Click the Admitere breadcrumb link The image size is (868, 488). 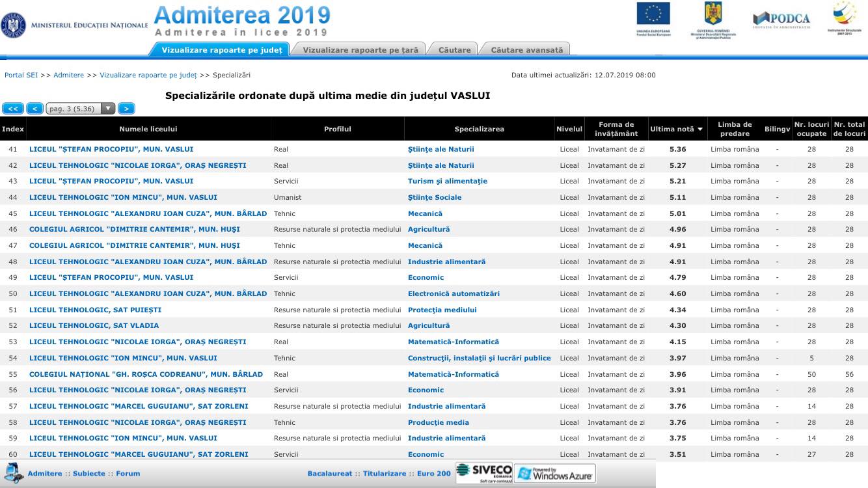click(x=69, y=75)
